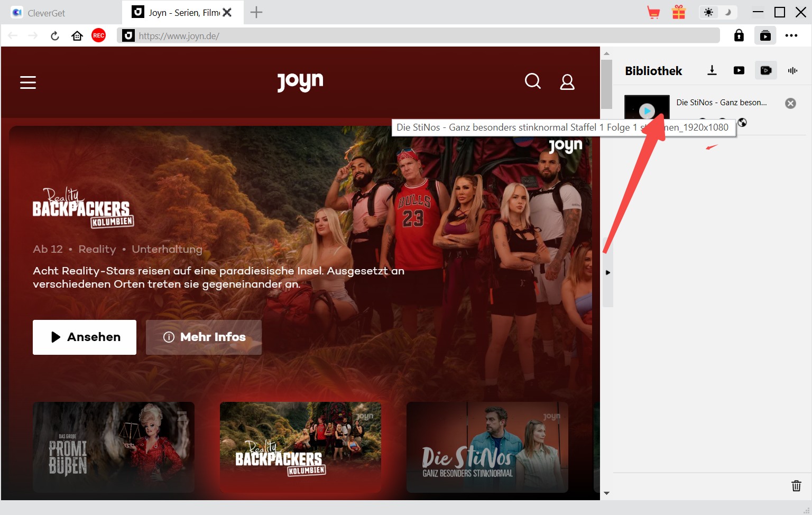812x515 pixels.
Task: Open the Joyn user account icon
Action: [567, 82]
